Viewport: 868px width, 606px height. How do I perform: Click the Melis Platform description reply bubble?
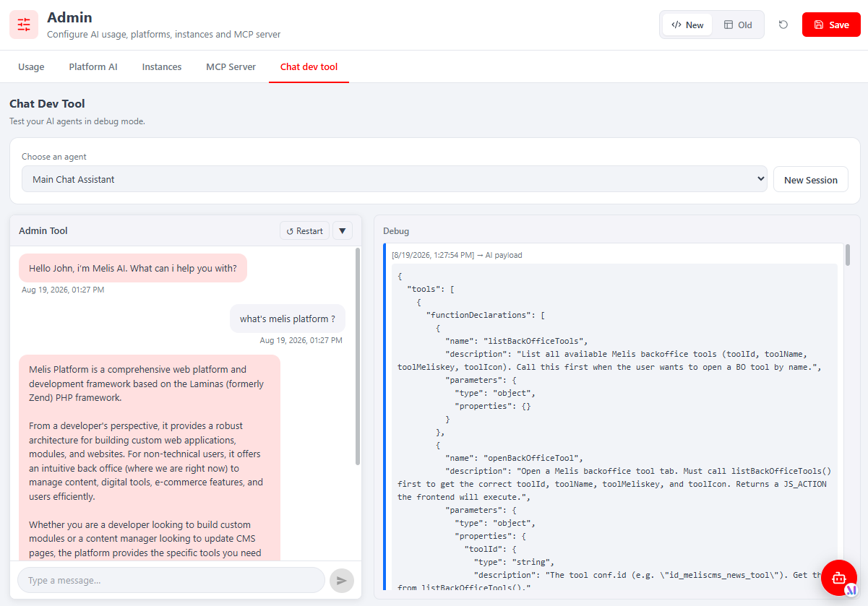click(150, 457)
